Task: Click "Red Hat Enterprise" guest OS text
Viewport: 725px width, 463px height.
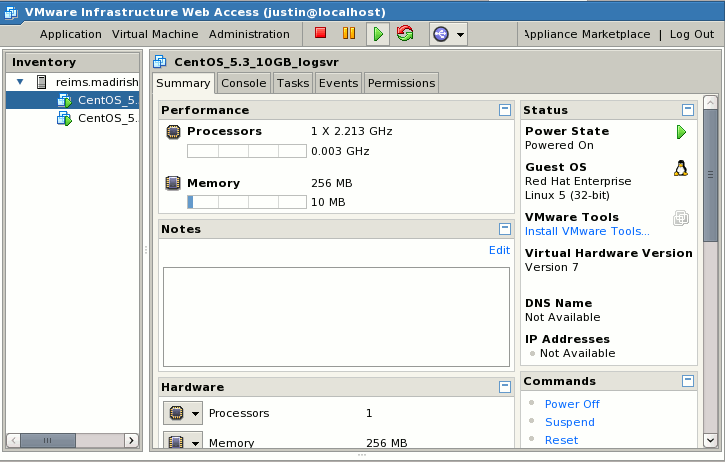Action: tap(578, 181)
